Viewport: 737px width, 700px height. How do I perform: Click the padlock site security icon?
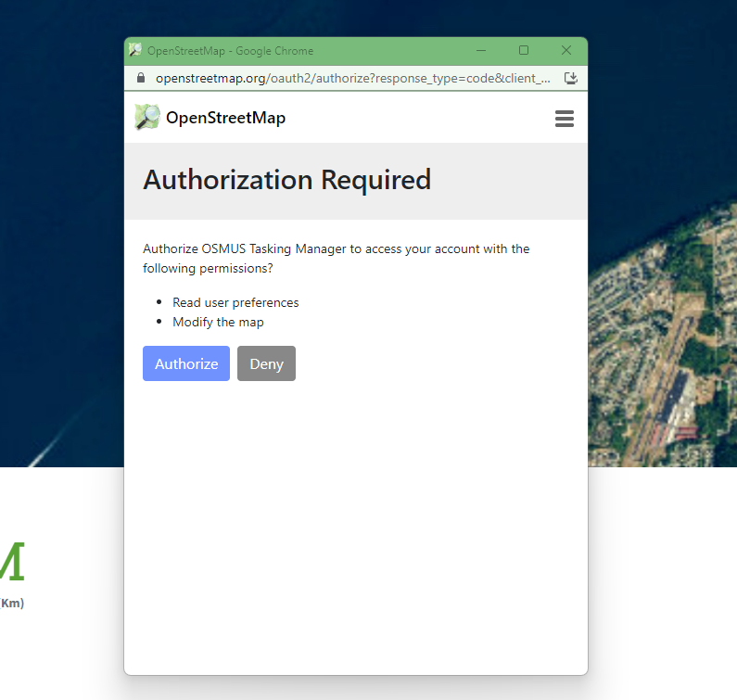click(141, 78)
